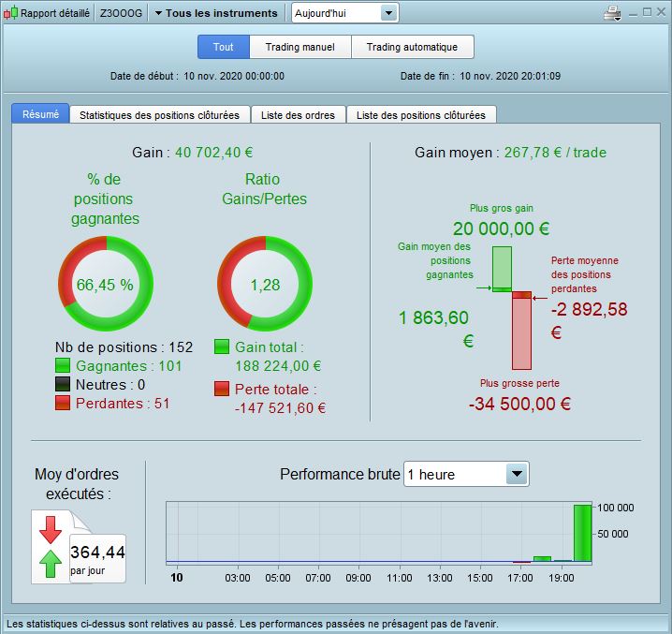Viewport: 672px width, 634px height.
Task: Click the Date de début value
Action: tap(234, 76)
